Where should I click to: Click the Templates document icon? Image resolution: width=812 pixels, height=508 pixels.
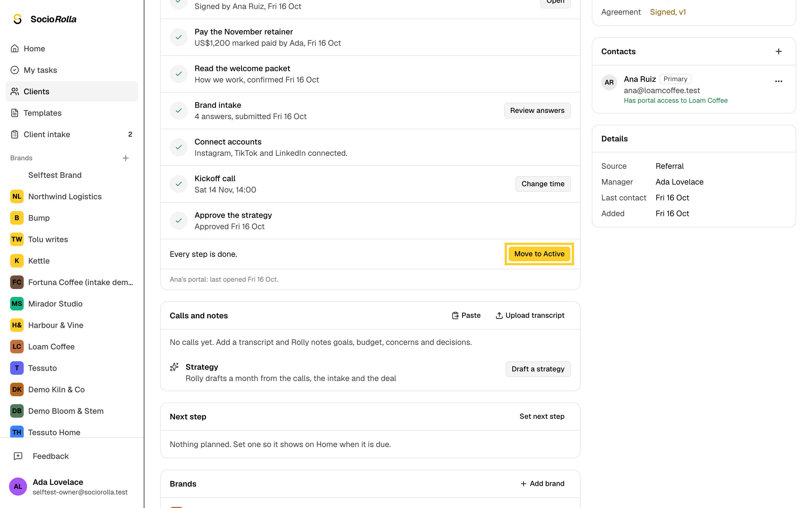point(14,113)
